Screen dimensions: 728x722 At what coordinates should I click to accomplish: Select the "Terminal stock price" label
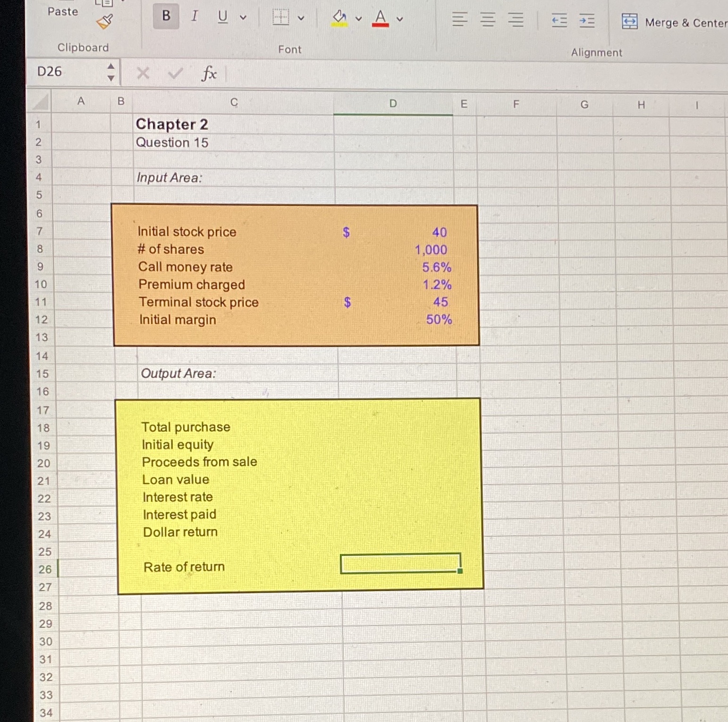click(199, 302)
